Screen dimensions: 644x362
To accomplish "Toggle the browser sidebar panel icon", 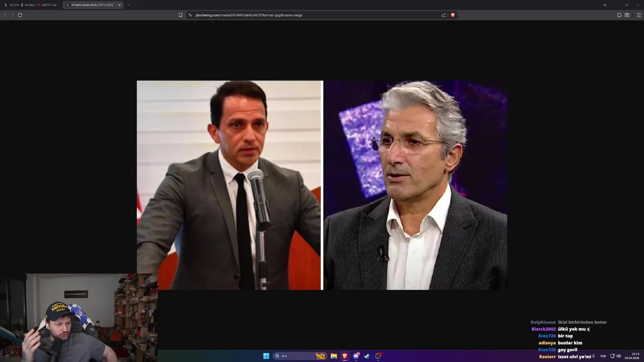I will pos(627,15).
